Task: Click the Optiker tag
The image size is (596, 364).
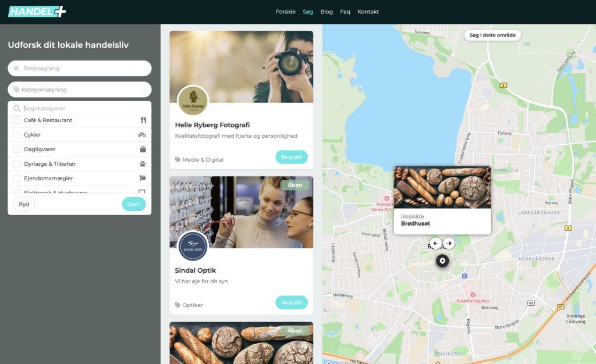Action: click(x=189, y=305)
